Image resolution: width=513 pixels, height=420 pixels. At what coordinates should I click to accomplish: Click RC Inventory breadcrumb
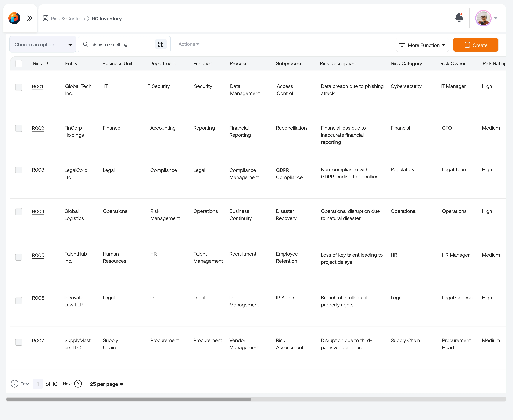point(107,19)
